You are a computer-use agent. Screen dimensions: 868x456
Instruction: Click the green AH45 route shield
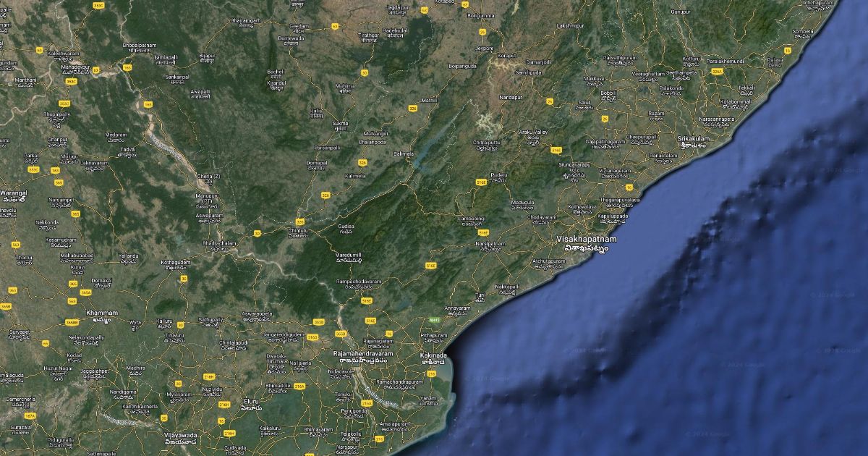pos(434,319)
